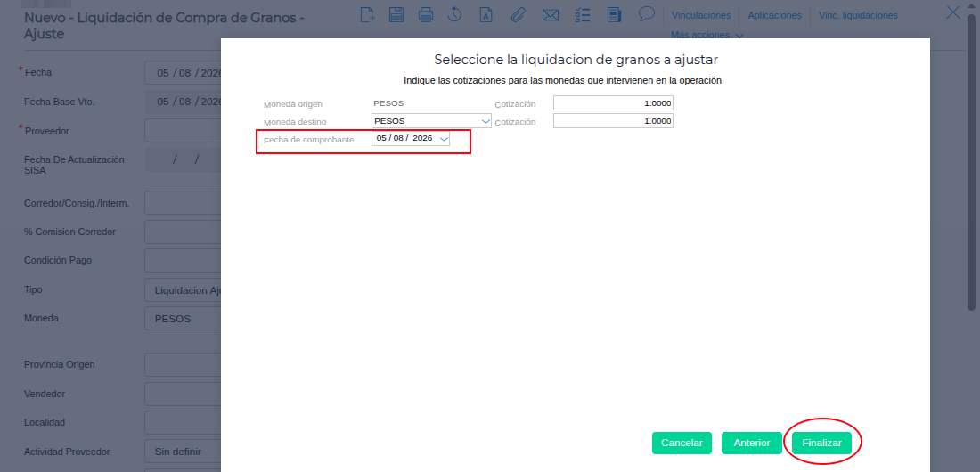Click the printer icon
The width and height of the screenshot is (980, 472).
tap(426, 14)
